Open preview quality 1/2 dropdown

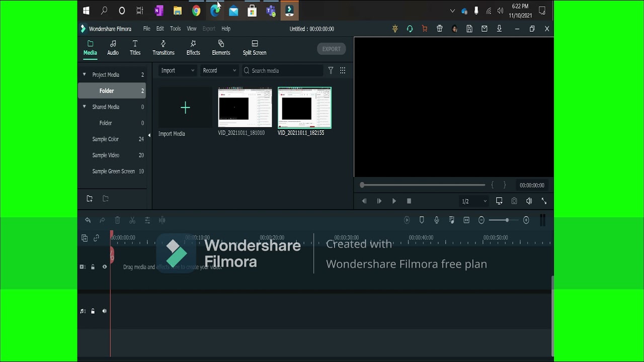[x=474, y=201]
